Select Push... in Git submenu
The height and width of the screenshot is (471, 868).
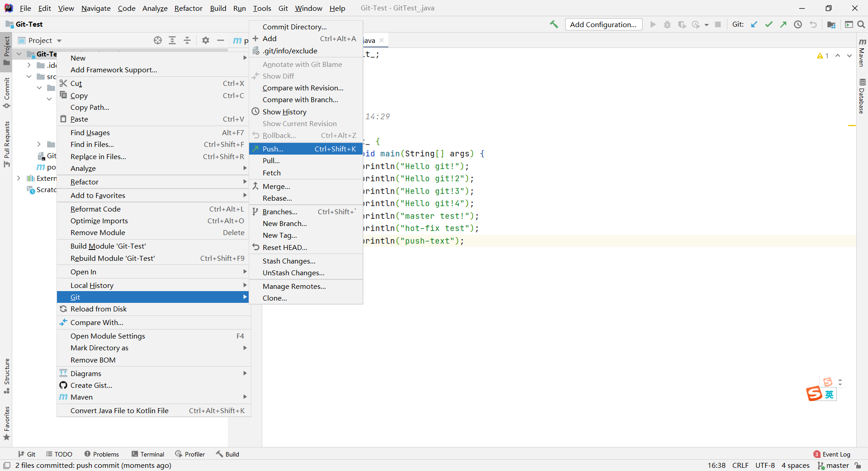[306, 149]
